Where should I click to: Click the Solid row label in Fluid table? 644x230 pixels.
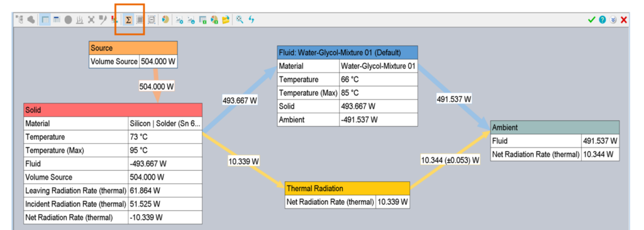click(x=308, y=106)
